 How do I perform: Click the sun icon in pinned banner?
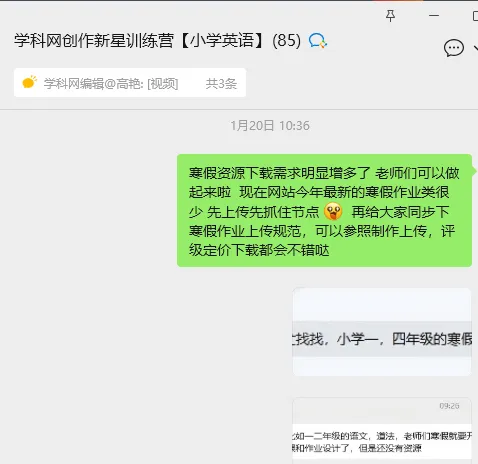(x=29, y=82)
